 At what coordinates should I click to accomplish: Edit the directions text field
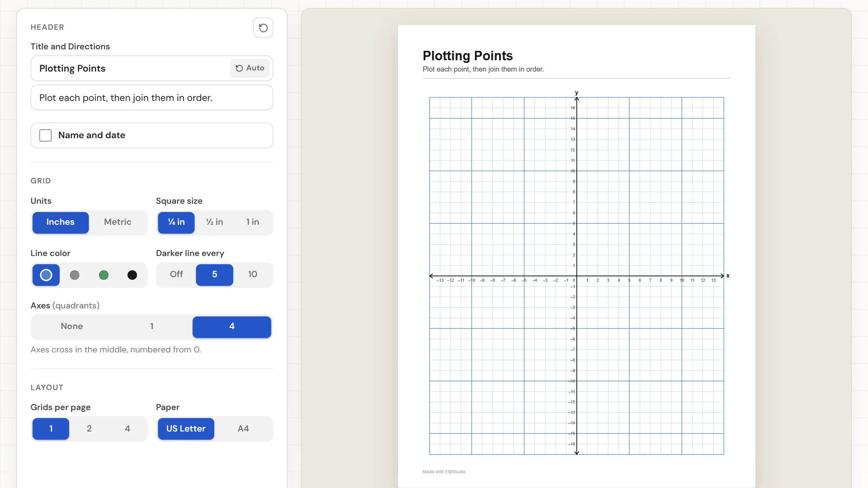[x=152, y=98]
